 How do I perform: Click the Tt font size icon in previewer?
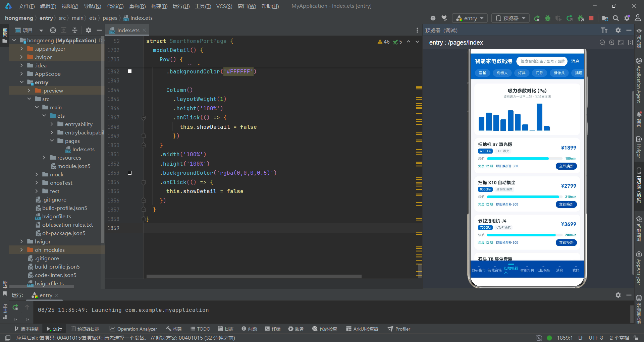[x=604, y=31]
